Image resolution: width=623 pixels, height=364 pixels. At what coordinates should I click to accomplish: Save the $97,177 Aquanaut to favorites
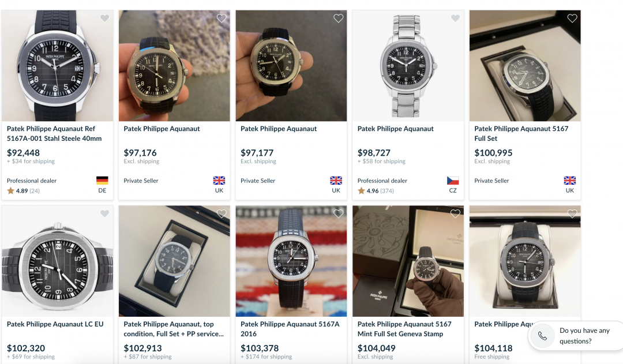tap(339, 18)
